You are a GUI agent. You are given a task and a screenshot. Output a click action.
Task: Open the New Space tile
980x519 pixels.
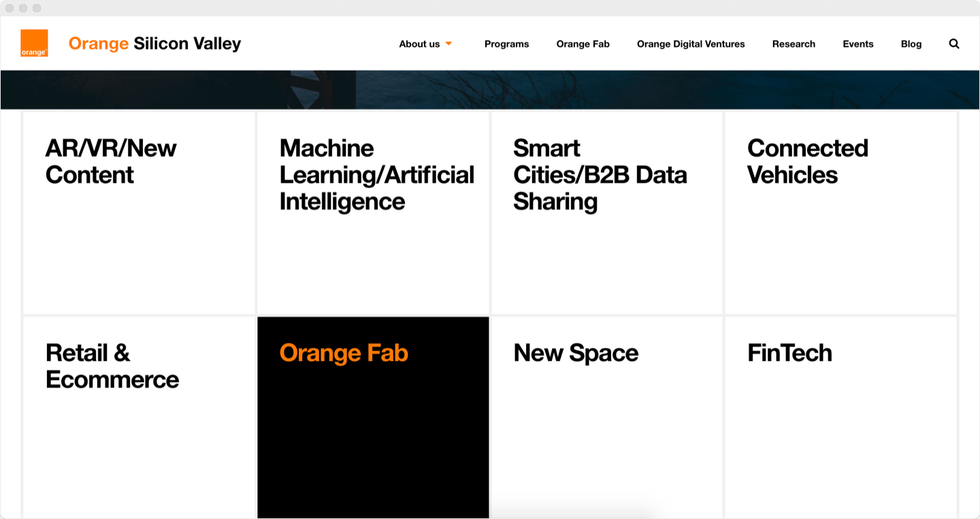[x=607, y=418]
